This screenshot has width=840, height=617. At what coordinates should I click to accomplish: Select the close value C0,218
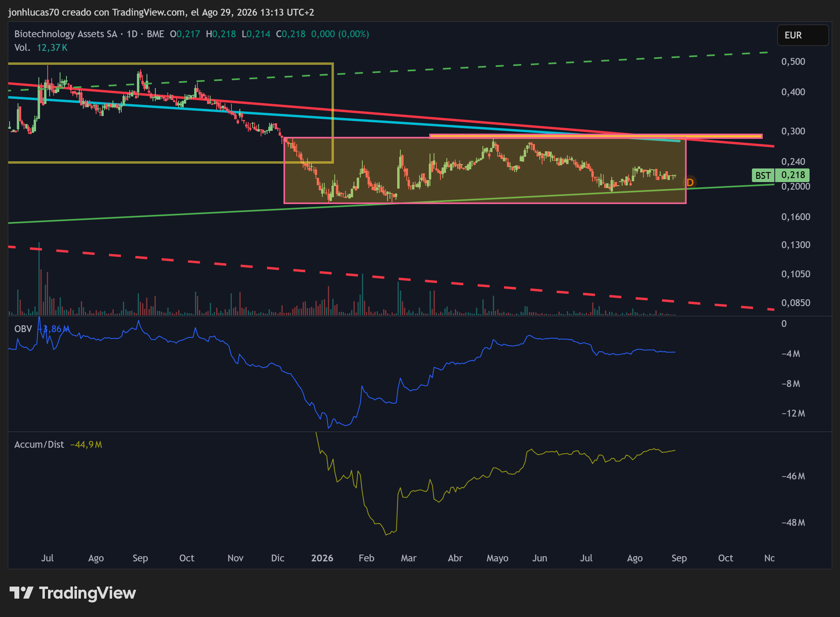[x=291, y=34]
